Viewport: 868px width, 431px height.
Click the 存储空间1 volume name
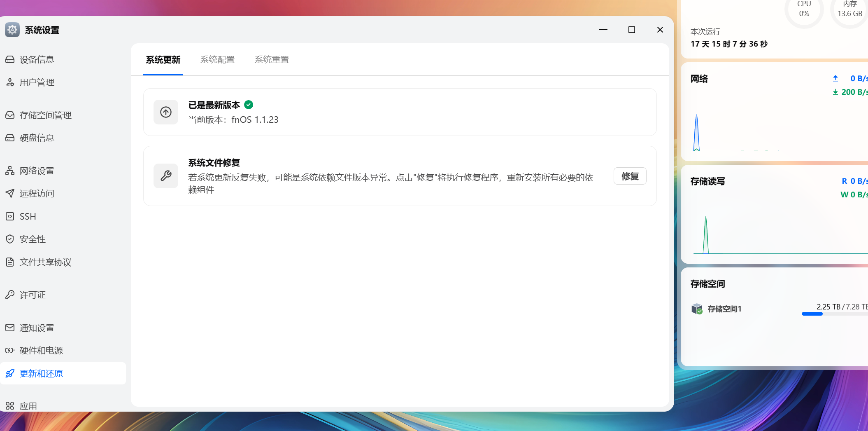724,309
